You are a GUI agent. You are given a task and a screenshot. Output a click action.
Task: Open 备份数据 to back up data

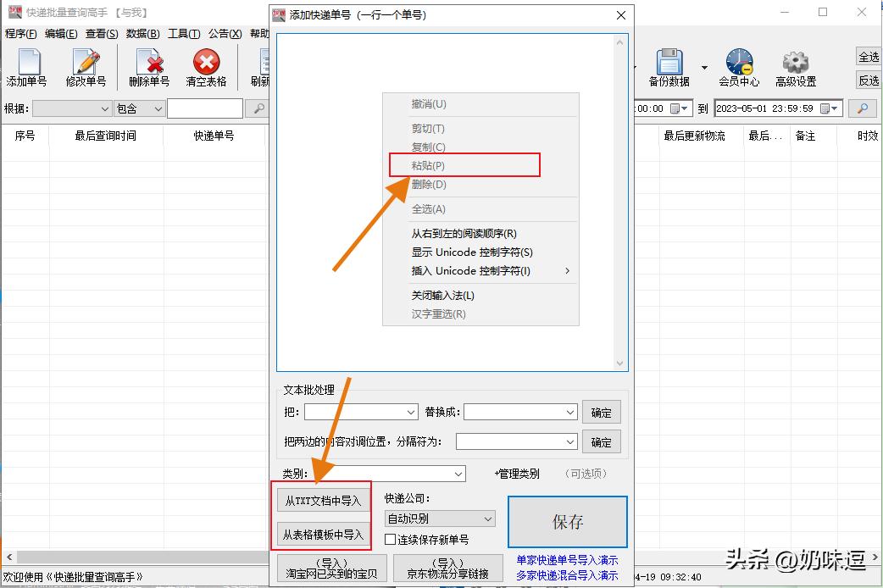pyautogui.click(x=669, y=68)
